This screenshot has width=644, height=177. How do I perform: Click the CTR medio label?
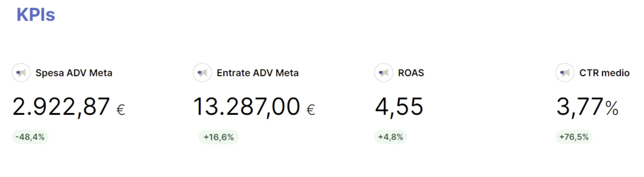604,73
